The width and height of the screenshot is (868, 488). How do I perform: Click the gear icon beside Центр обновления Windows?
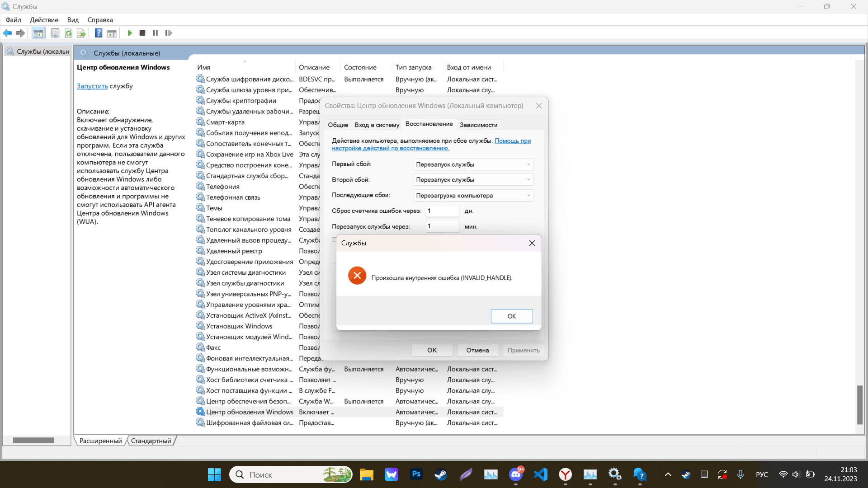coord(200,412)
